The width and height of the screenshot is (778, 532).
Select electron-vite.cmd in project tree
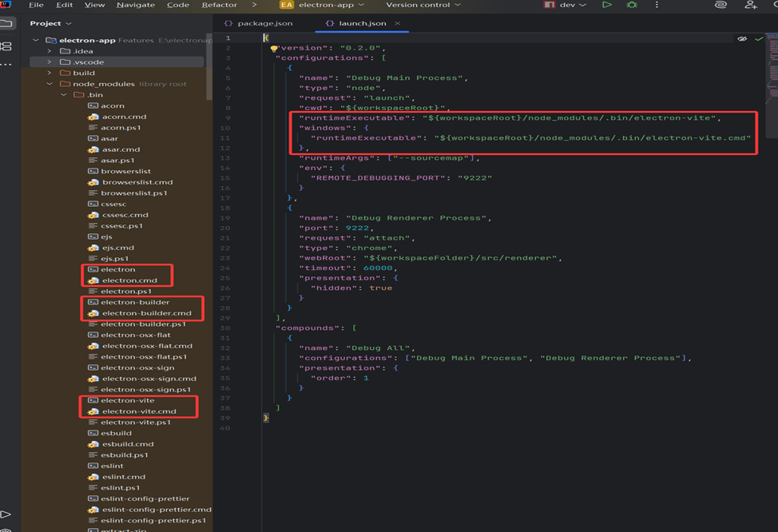139,411
